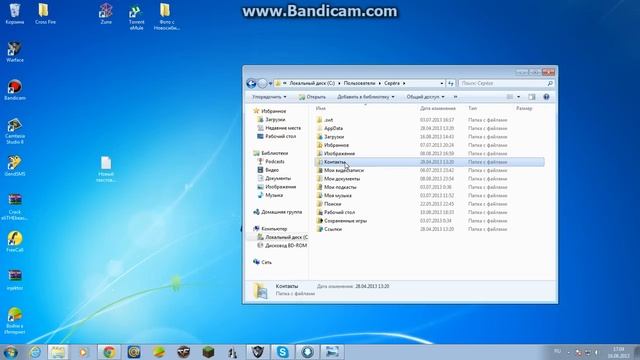Click the RU language indicator in tray
This screenshot has height=360, width=640.
click(558, 351)
